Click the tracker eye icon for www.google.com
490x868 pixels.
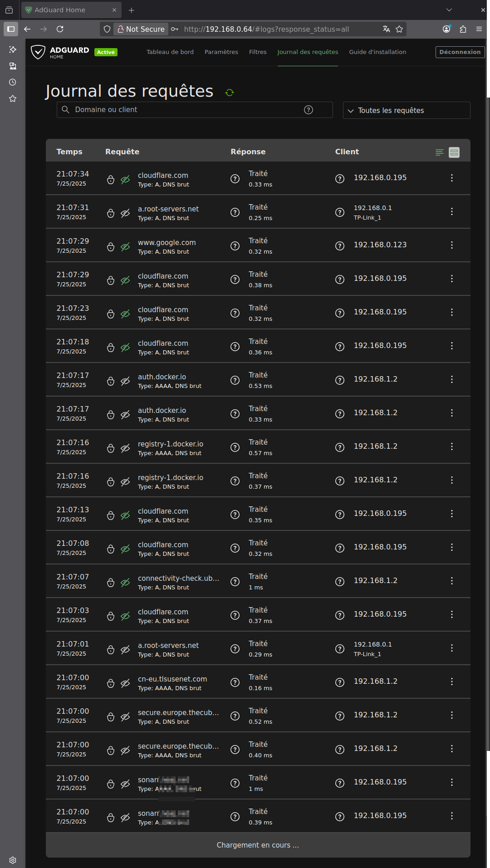point(125,247)
